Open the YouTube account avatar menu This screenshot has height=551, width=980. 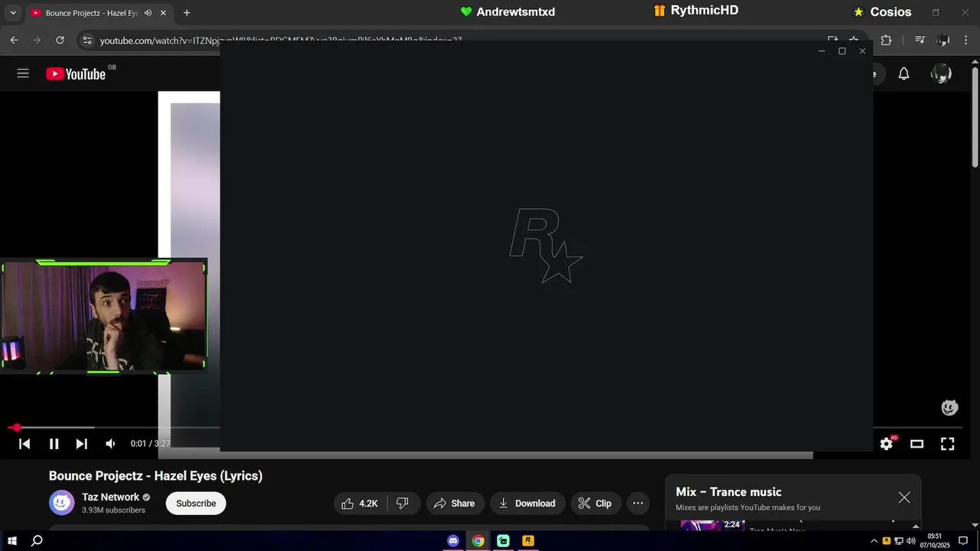[940, 73]
